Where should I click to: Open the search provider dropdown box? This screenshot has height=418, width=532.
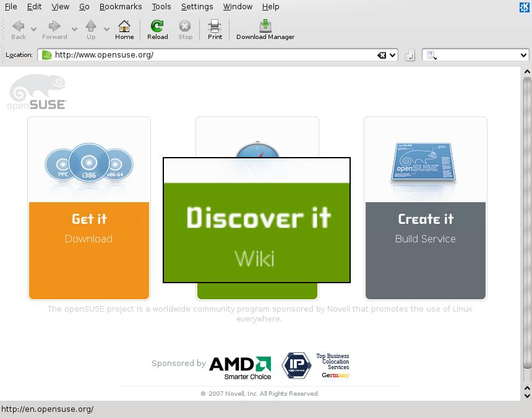click(476, 55)
